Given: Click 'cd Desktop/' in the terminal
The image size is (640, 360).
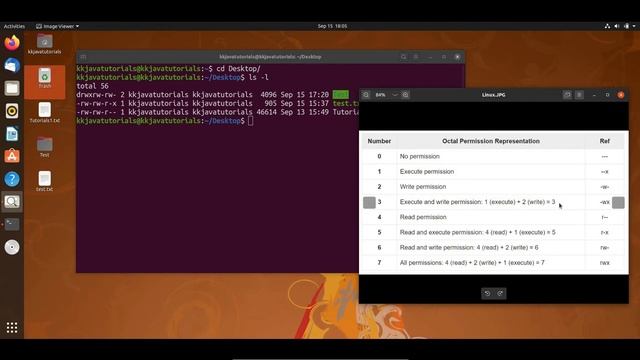Looking at the screenshot, I should 238,69.
